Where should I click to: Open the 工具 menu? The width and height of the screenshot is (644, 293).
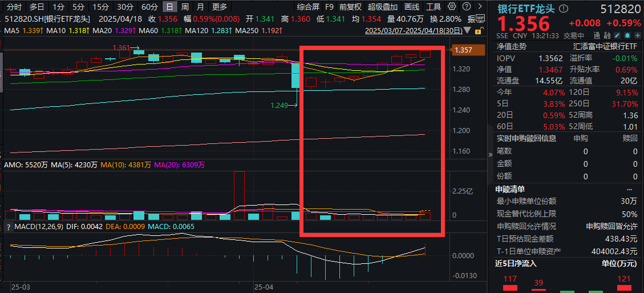[434, 7]
